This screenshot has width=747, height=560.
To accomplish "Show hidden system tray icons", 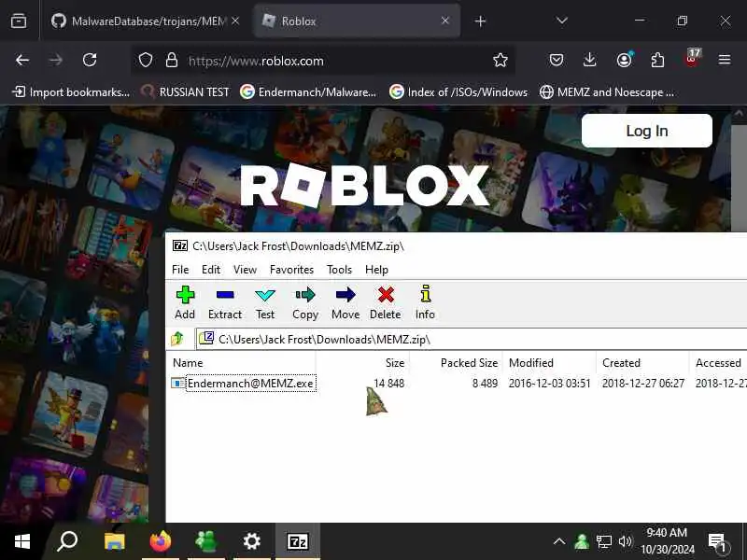I will (x=558, y=541).
